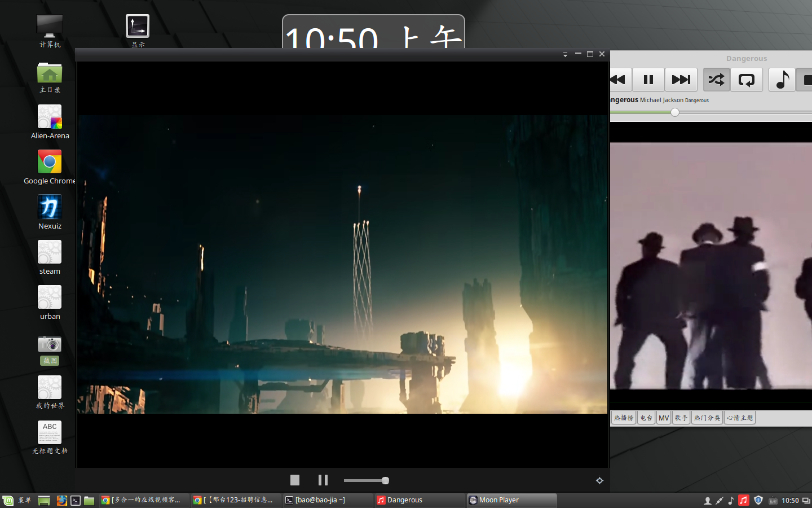812x508 pixels.
Task: Switch to 邢台123-招聘信息 Chrome window
Action: pyautogui.click(x=235, y=500)
